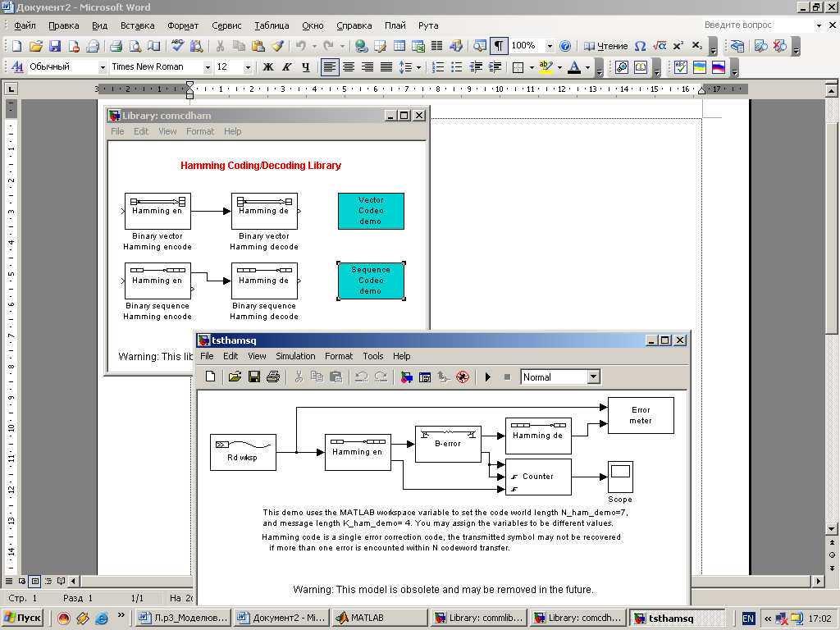
Task: Open the Файл menu in Word
Action: point(25,25)
